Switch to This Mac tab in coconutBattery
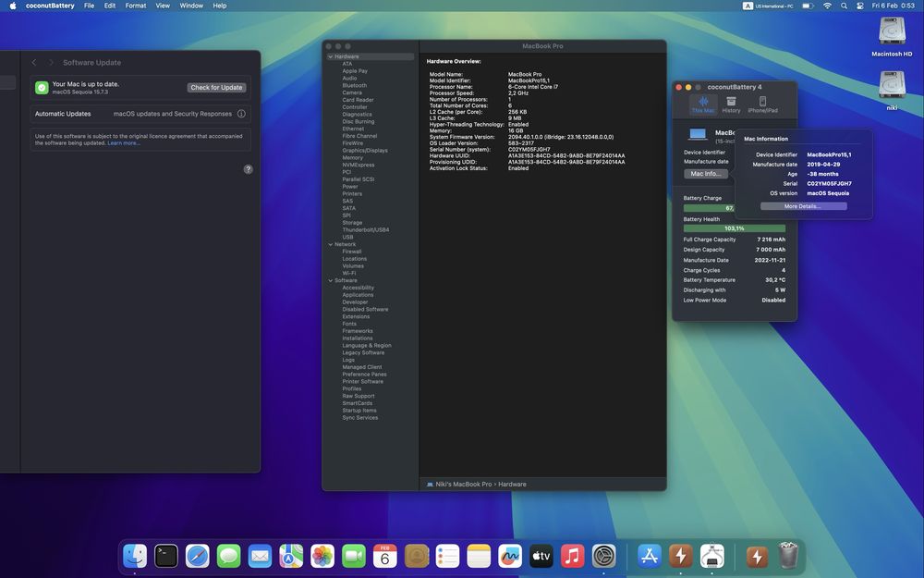 (703, 105)
